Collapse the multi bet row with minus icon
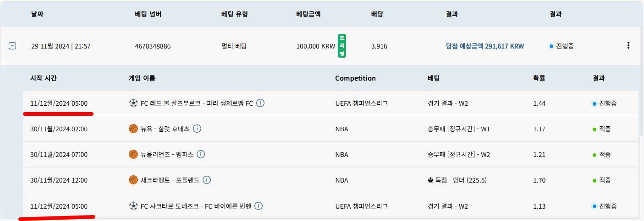644x221 pixels. (12, 46)
